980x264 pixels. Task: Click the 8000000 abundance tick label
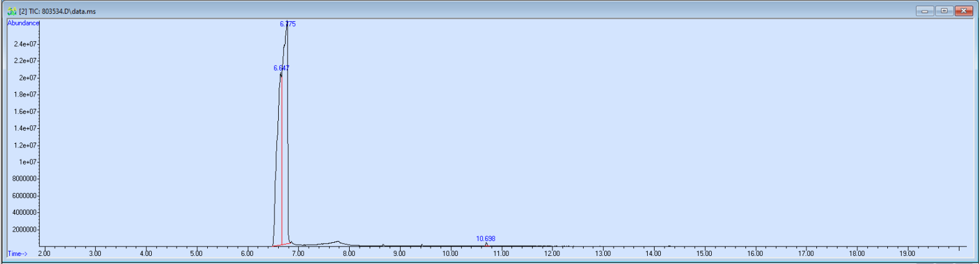(24, 179)
